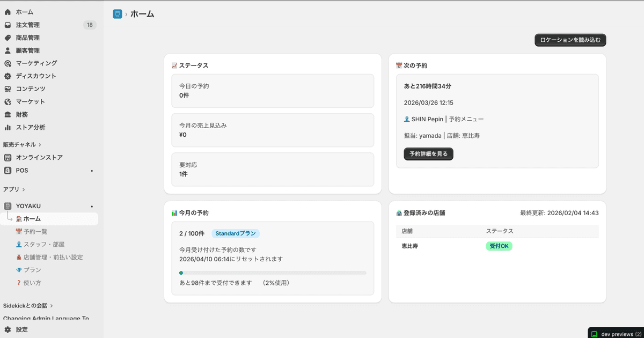The width and height of the screenshot is (644, 338).
Task: Click the product tag icon
Action: click(8, 38)
